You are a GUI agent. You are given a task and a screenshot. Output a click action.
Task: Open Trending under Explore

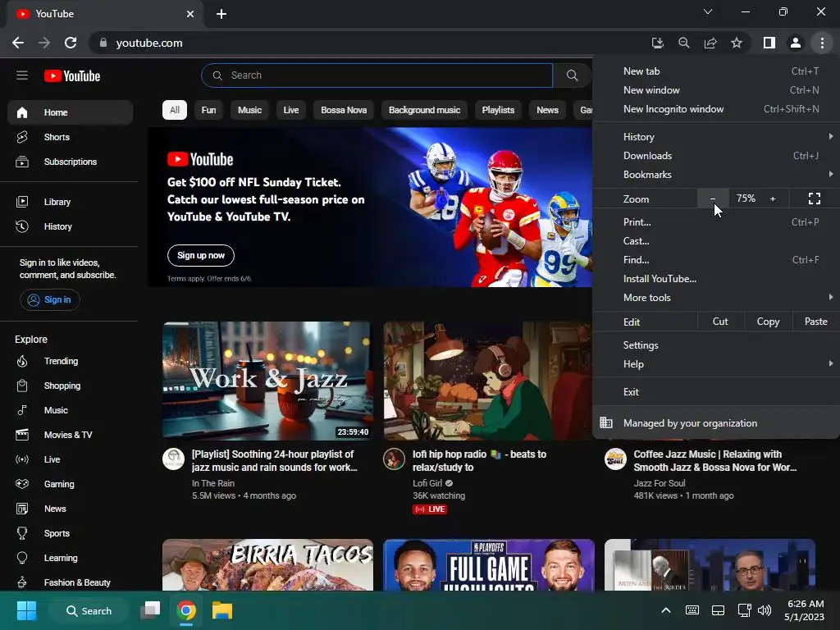tap(71, 361)
